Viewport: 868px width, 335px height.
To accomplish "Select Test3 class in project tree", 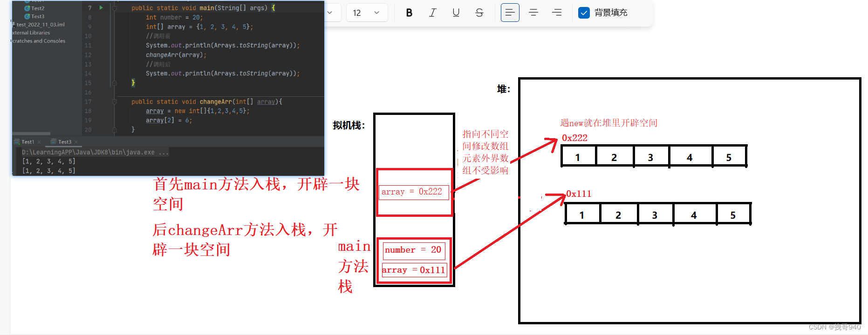I will pos(34,16).
